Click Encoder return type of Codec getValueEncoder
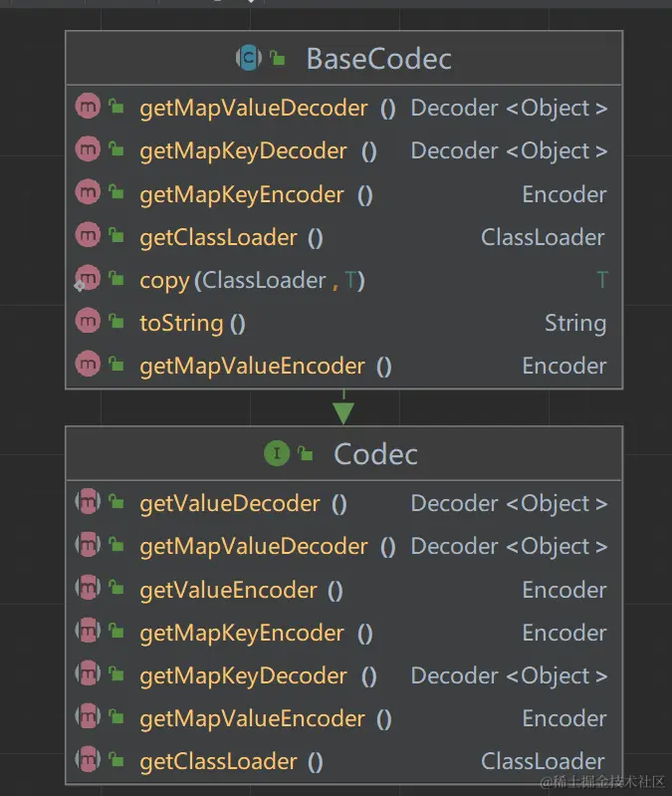Image resolution: width=672 pixels, height=796 pixels. [x=564, y=590]
